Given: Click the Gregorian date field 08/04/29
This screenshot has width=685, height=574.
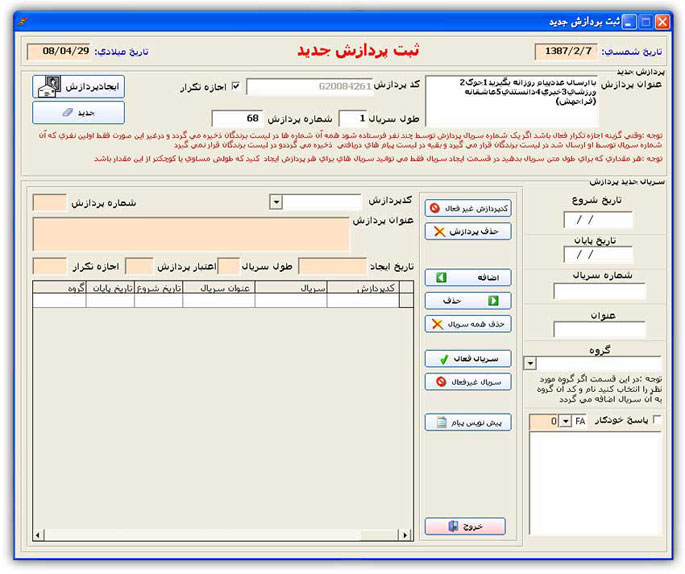Looking at the screenshot, I should [x=58, y=52].
